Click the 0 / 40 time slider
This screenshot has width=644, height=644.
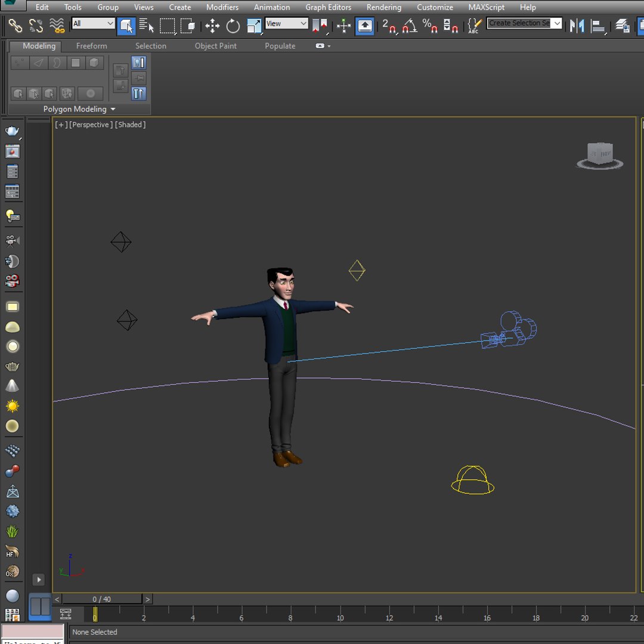point(102,599)
